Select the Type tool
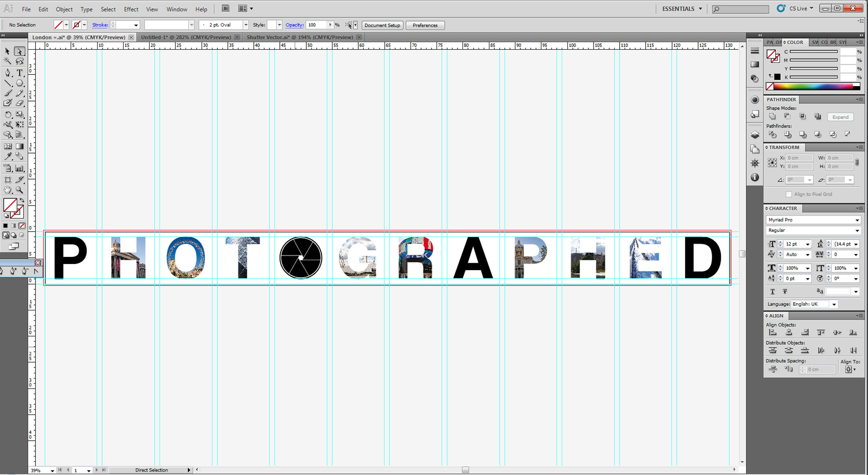868x475 pixels. (19, 73)
